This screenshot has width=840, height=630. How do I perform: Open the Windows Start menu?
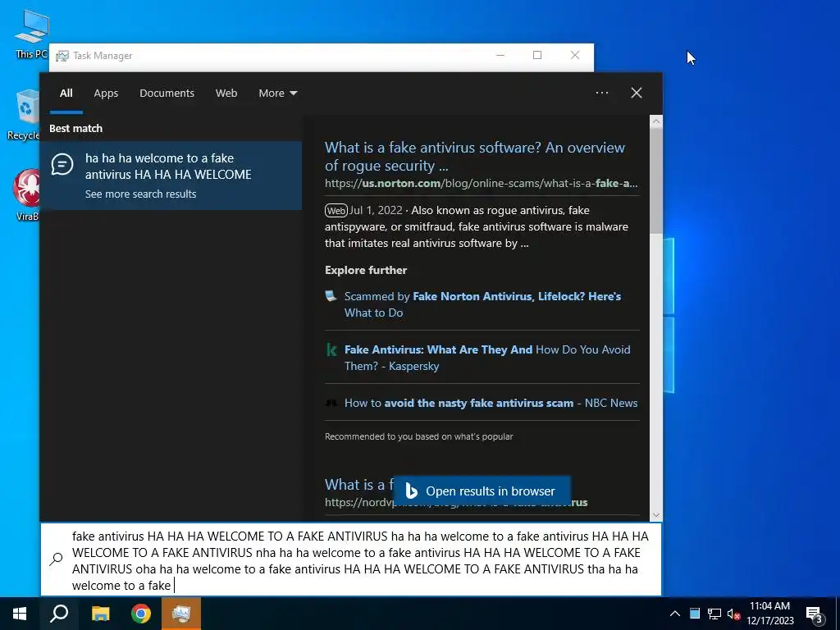click(x=20, y=614)
